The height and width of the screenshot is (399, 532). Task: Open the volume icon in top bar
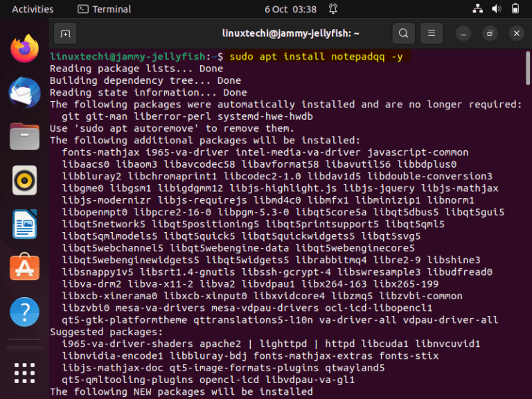497,9
